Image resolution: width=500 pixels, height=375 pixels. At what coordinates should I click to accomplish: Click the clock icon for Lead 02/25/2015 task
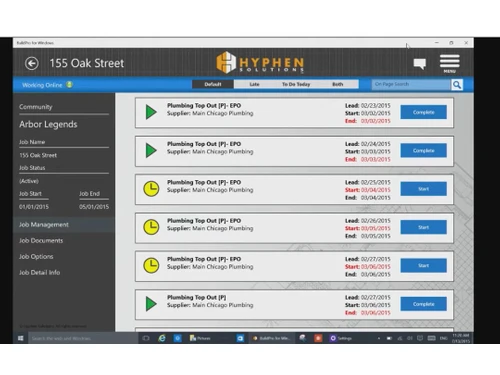[151, 189]
